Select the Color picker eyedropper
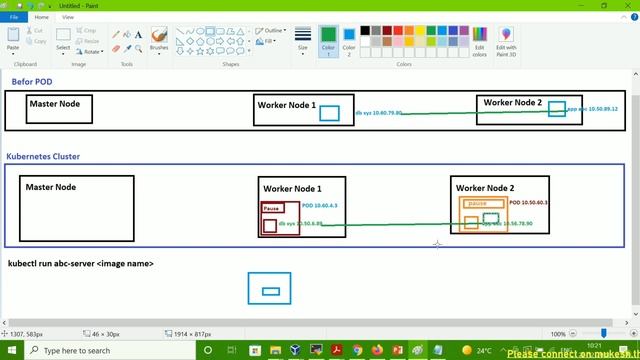The image size is (640, 360). click(127, 49)
